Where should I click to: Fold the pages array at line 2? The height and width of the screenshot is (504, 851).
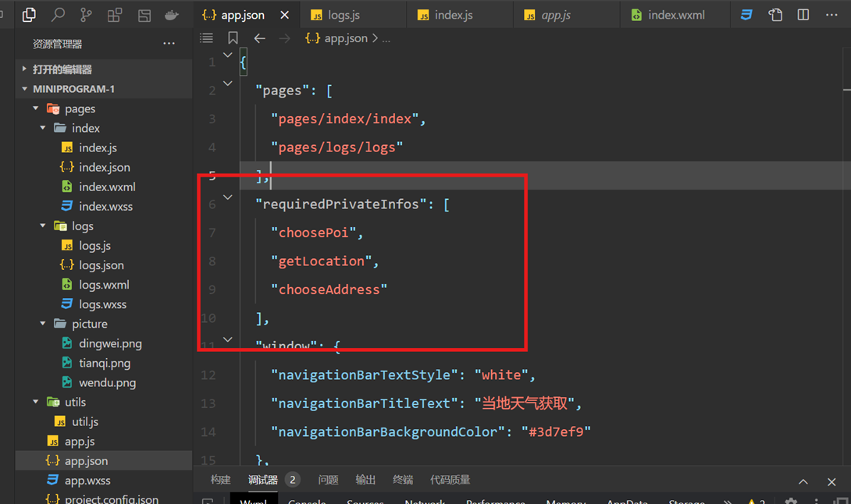(x=228, y=83)
